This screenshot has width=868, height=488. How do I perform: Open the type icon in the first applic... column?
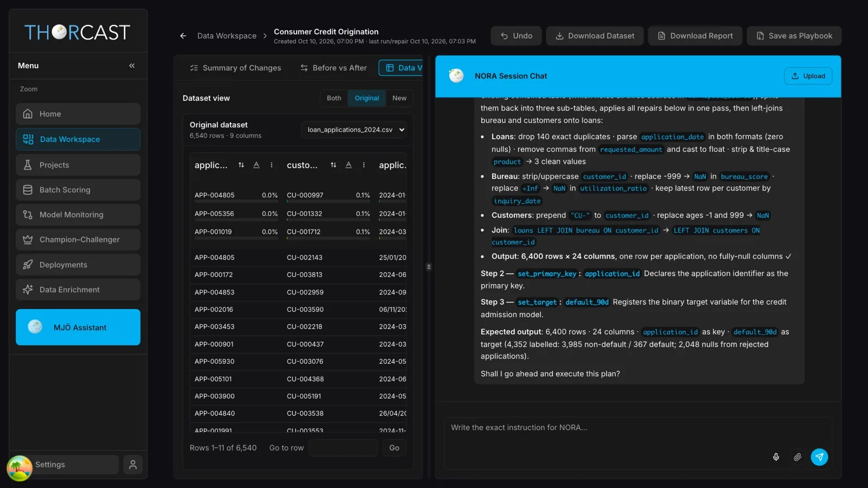pos(257,165)
